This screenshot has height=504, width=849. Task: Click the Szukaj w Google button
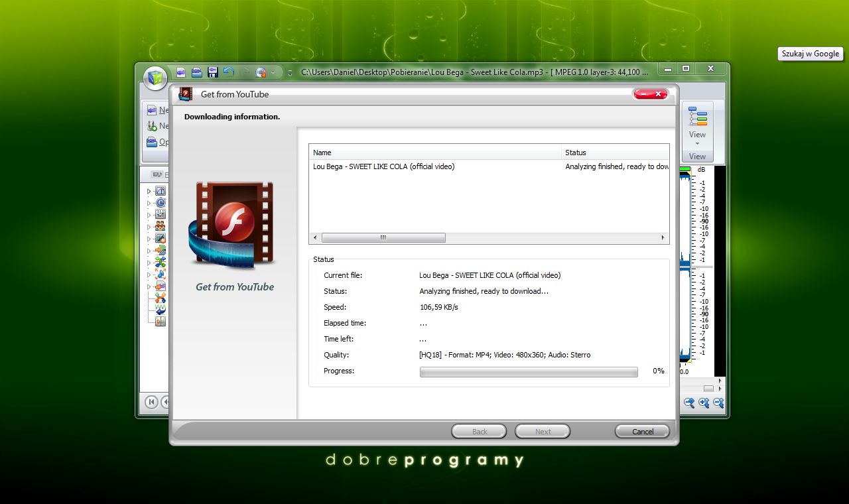pos(811,54)
